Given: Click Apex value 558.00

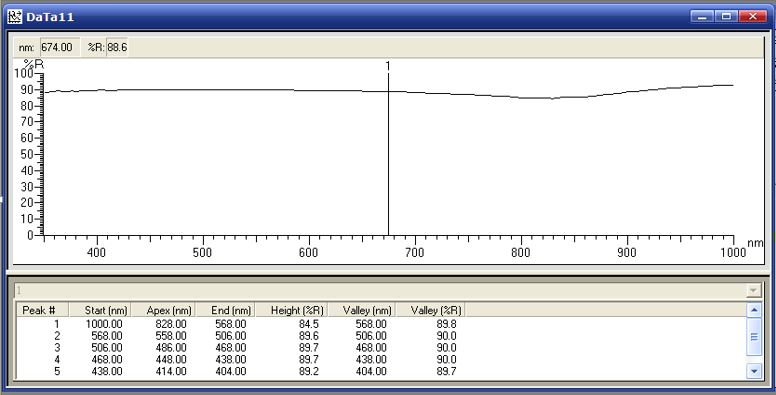Looking at the screenshot, I should (x=171, y=336).
